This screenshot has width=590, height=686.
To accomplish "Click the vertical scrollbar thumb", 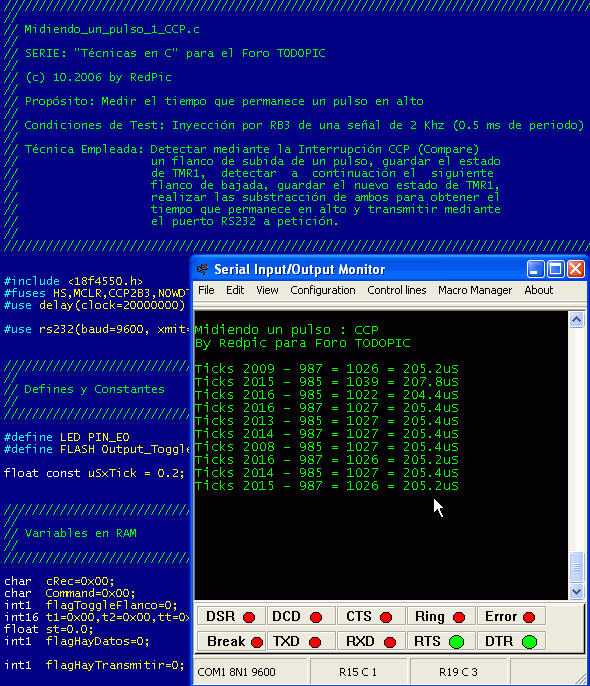I will click(x=576, y=567).
